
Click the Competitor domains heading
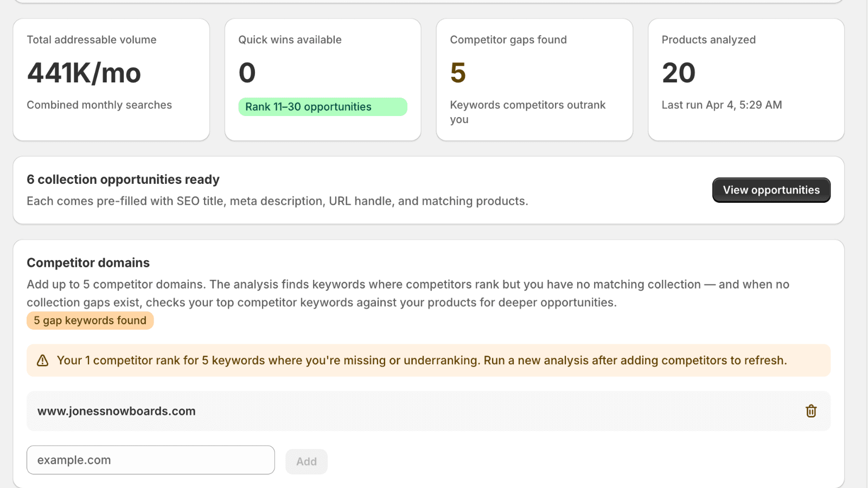coord(88,263)
